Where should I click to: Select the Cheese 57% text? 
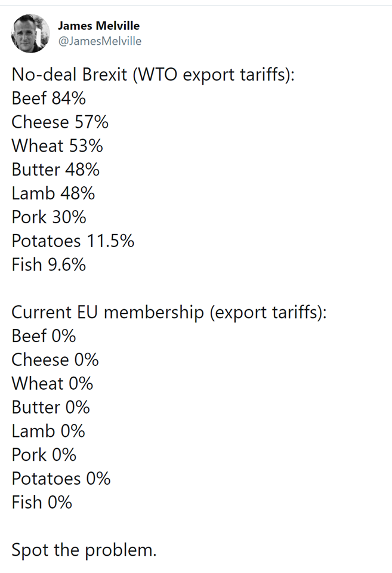pyautogui.click(x=60, y=122)
